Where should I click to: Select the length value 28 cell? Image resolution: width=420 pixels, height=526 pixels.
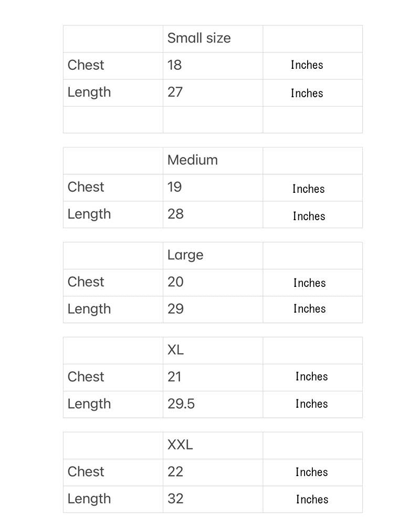176,214
